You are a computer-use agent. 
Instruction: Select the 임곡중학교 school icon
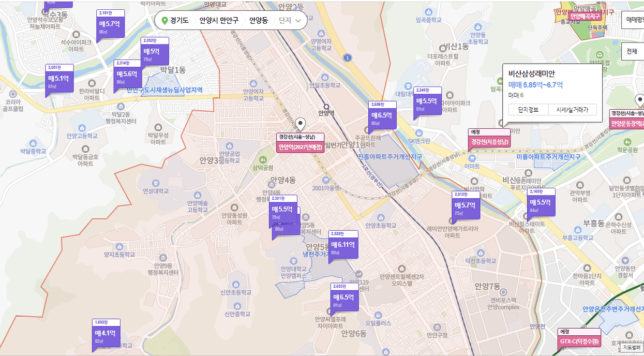coord(428,12)
